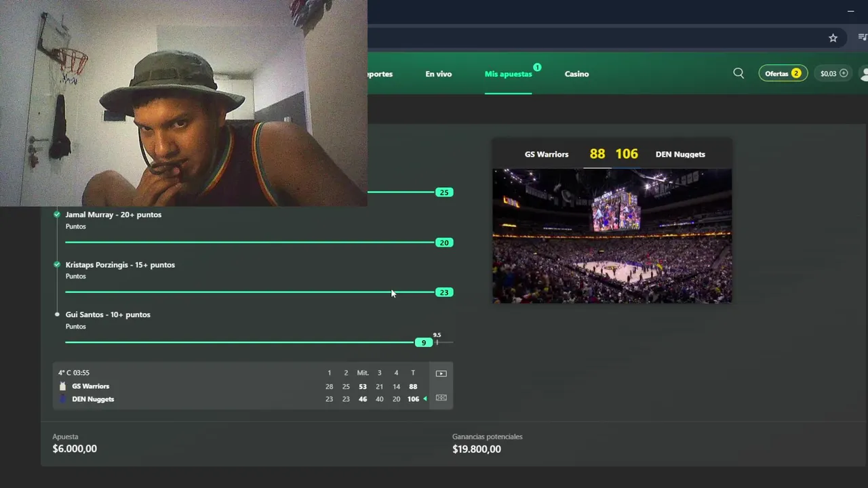Screen dimensions: 868x488
Task: Click the 'Mit.' halftime column header
Action: [363, 373]
